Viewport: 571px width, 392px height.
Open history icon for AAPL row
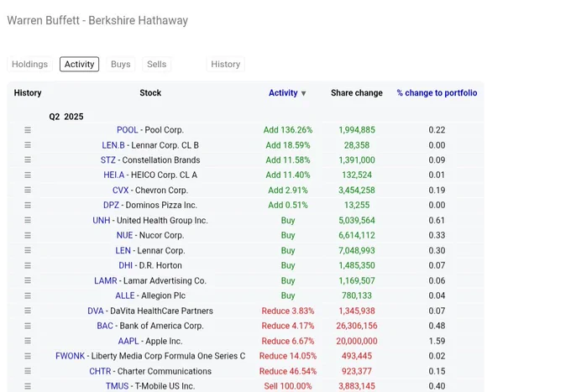click(28, 341)
